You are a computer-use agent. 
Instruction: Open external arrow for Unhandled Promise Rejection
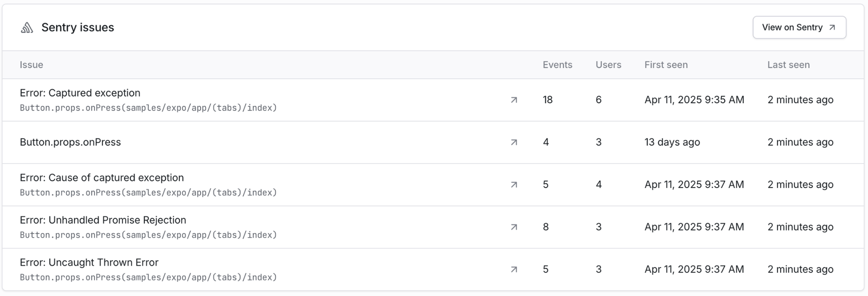[x=514, y=227]
